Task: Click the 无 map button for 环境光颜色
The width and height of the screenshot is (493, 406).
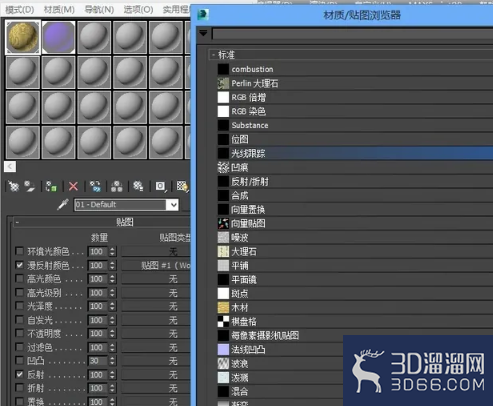Action: click(156, 251)
